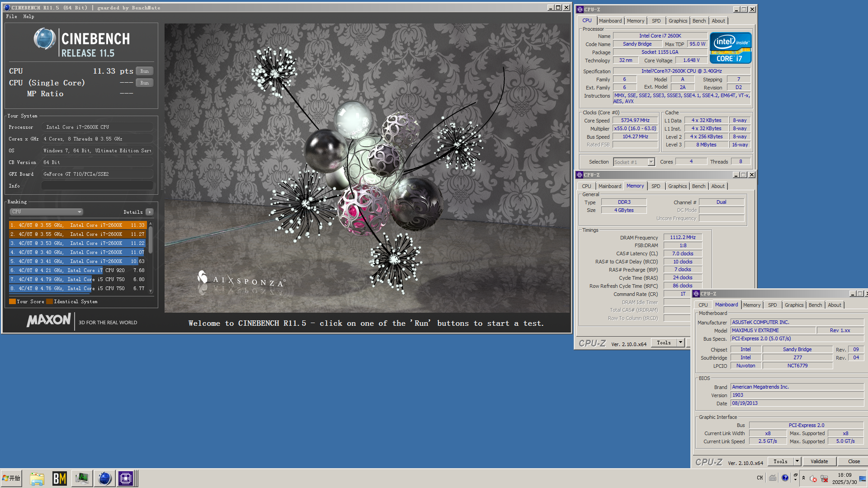This screenshot has width=868, height=488.
Task: Open Bench tab in Mainboard CPU-Z window
Action: click(x=816, y=305)
